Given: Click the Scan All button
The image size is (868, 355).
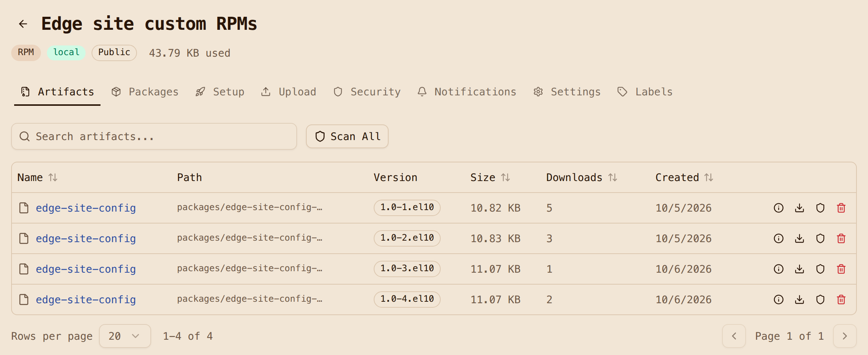Looking at the screenshot, I should click(x=347, y=136).
